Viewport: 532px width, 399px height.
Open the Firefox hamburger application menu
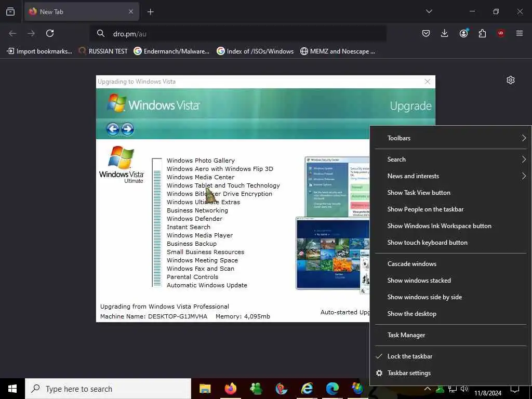520,33
